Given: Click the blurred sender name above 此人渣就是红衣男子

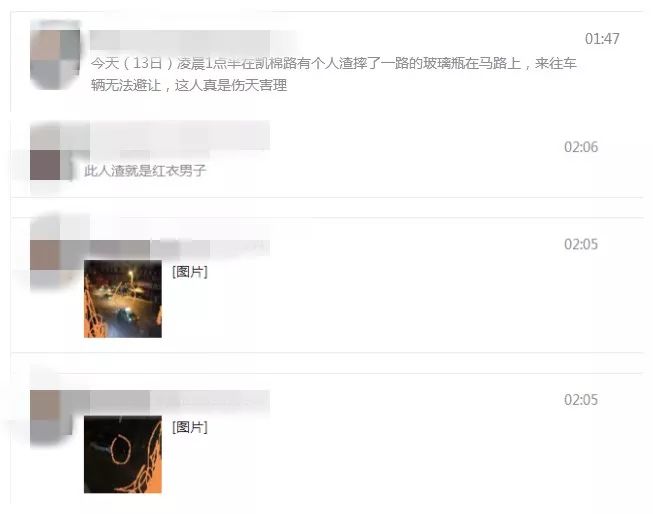Looking at the screenshot, I should tap(180, 135).
